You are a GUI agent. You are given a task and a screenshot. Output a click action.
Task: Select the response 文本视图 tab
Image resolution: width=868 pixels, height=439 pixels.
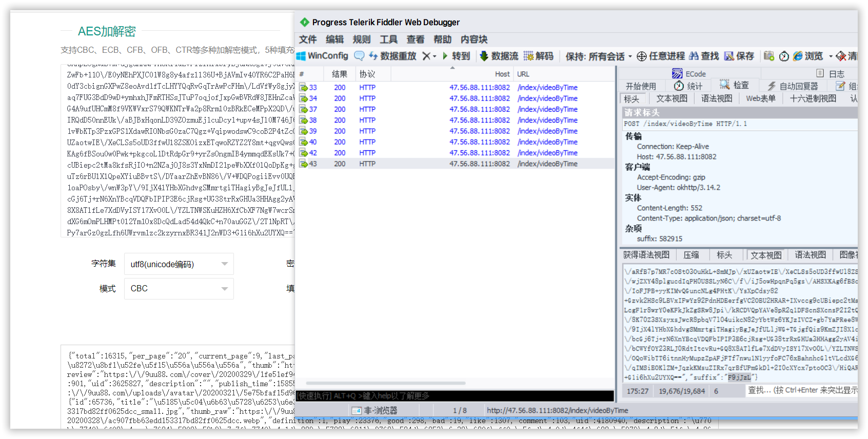(766, 255)
